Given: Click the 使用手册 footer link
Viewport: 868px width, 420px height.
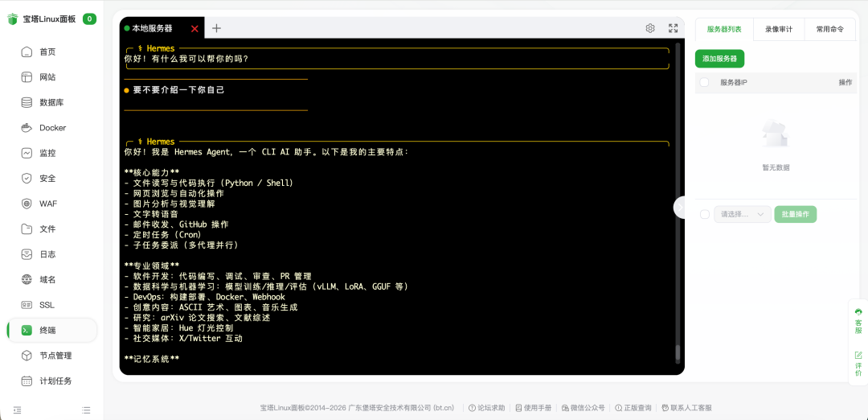Looking at the screenshot, I should coord(533,408).
